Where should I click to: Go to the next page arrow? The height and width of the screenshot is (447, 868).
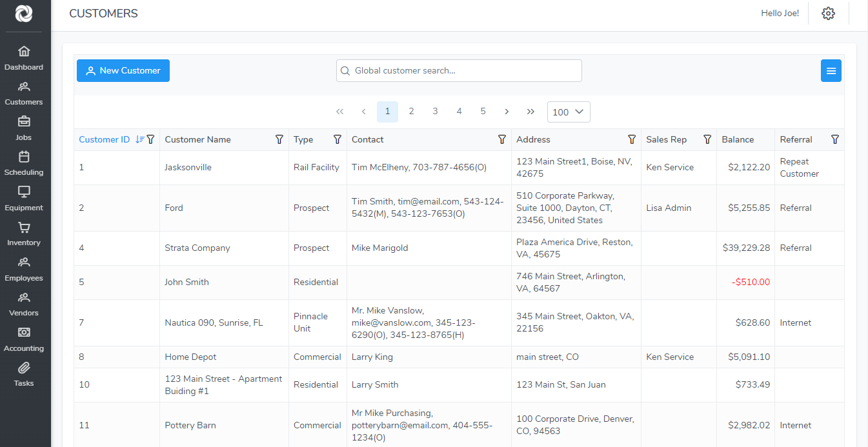pos(507,112)
